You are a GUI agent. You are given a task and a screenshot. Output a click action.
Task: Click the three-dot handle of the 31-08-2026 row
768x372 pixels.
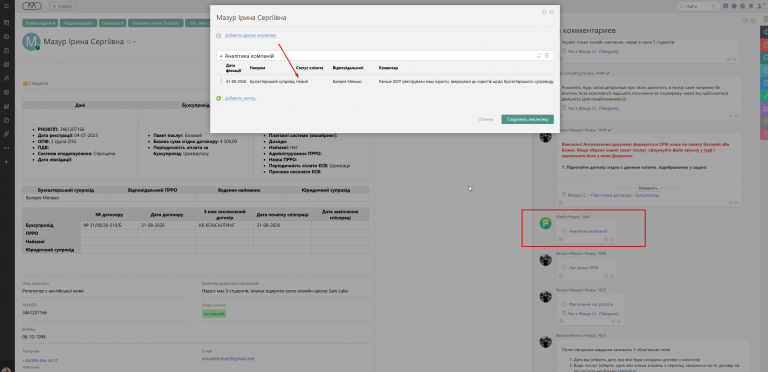click(x=221, y=81)
